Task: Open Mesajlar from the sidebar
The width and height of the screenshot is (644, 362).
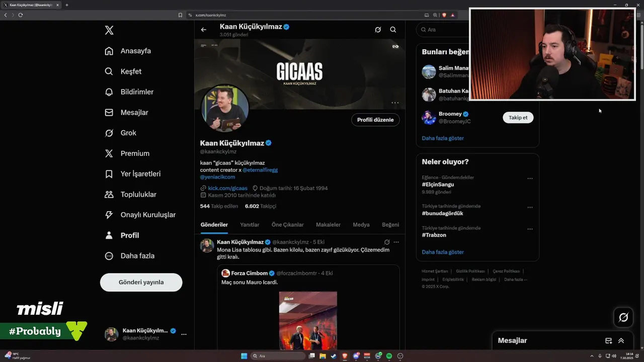Action: [126, 113]
